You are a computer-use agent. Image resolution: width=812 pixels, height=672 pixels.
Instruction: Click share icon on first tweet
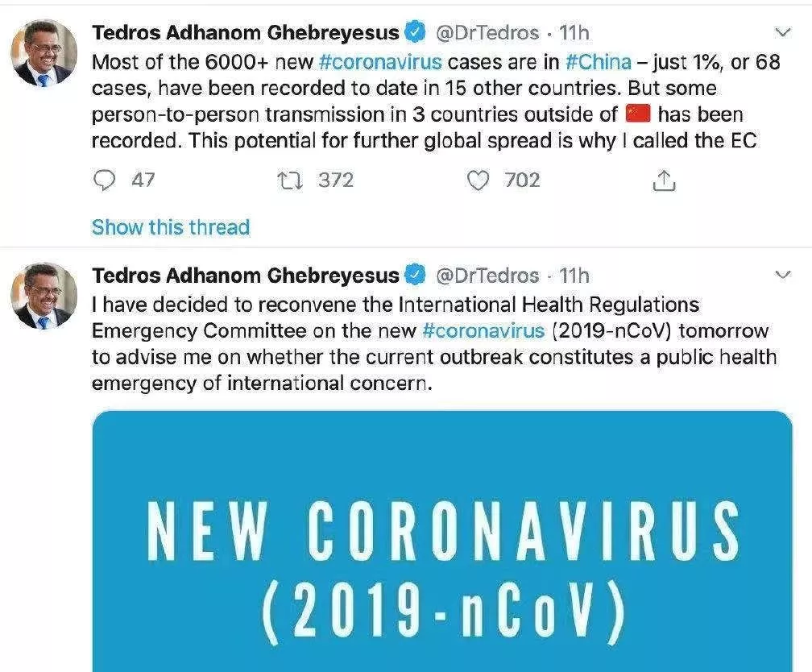coord(665,181)
